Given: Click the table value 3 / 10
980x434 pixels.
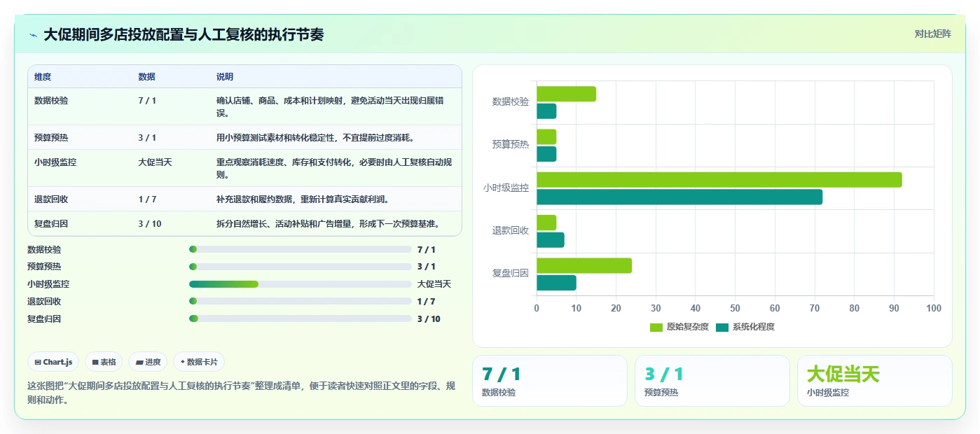Looking at the screenshot, I should pyautogui.click(x=150, y=223).
